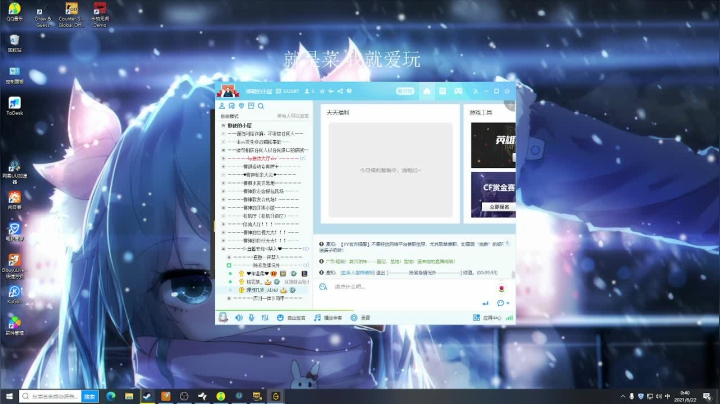Click the send enter-arrow icon in chat
720x404 pixels.
coord(485,303)
